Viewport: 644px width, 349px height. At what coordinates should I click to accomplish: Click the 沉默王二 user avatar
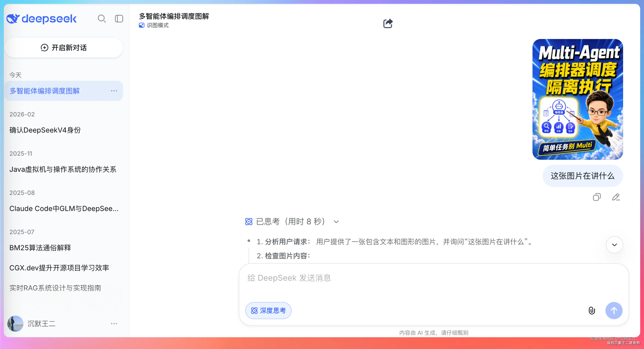click(x=15, y=324)
